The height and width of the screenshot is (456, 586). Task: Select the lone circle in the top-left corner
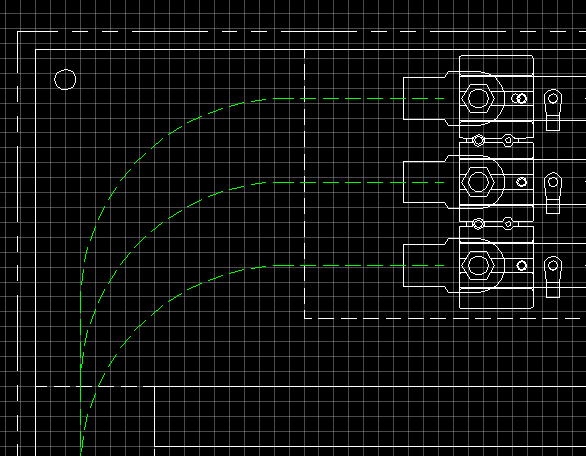click(x=65, y=79)
